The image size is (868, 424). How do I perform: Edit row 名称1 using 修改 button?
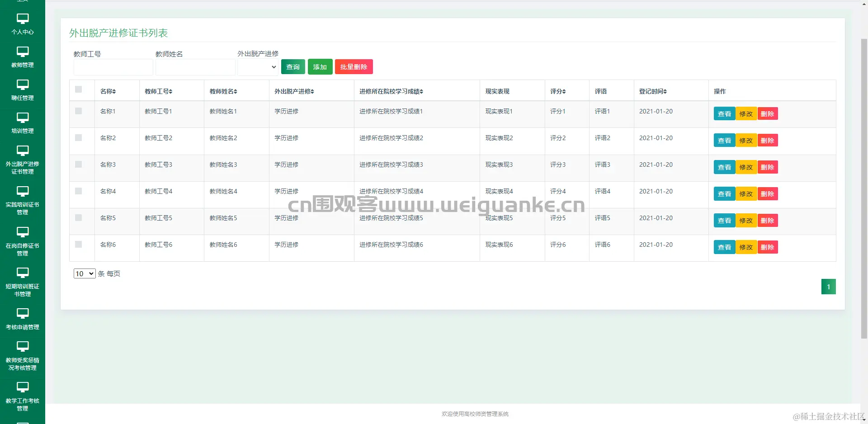click(746, 114)
